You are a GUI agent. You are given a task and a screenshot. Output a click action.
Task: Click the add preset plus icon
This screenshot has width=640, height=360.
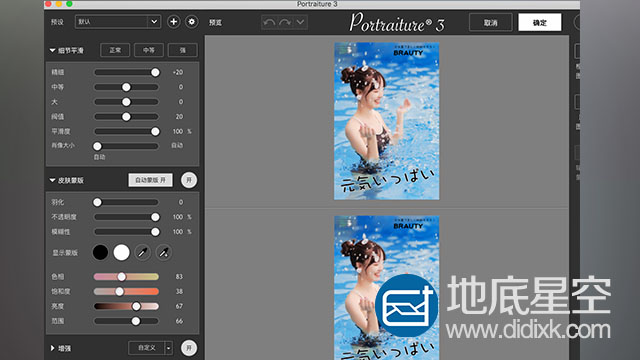coord(173,22)
